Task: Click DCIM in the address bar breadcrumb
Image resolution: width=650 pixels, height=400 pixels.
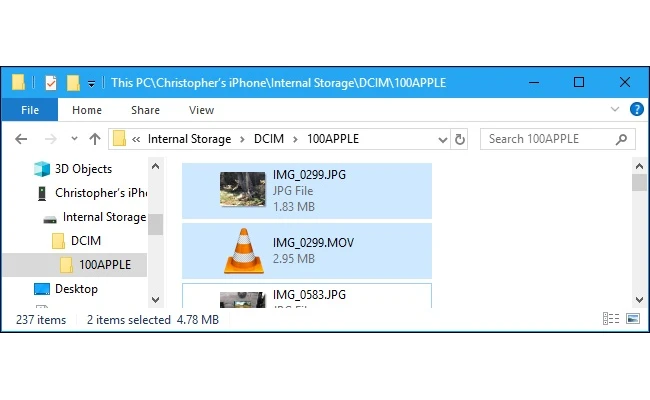Action: [x=268, y=139]
